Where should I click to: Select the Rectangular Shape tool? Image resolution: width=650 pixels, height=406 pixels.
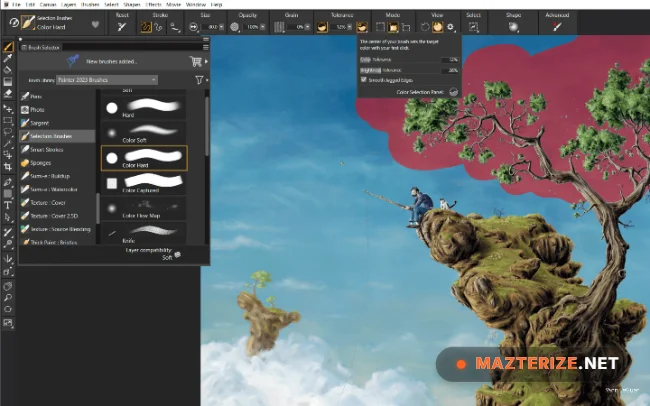8,194
